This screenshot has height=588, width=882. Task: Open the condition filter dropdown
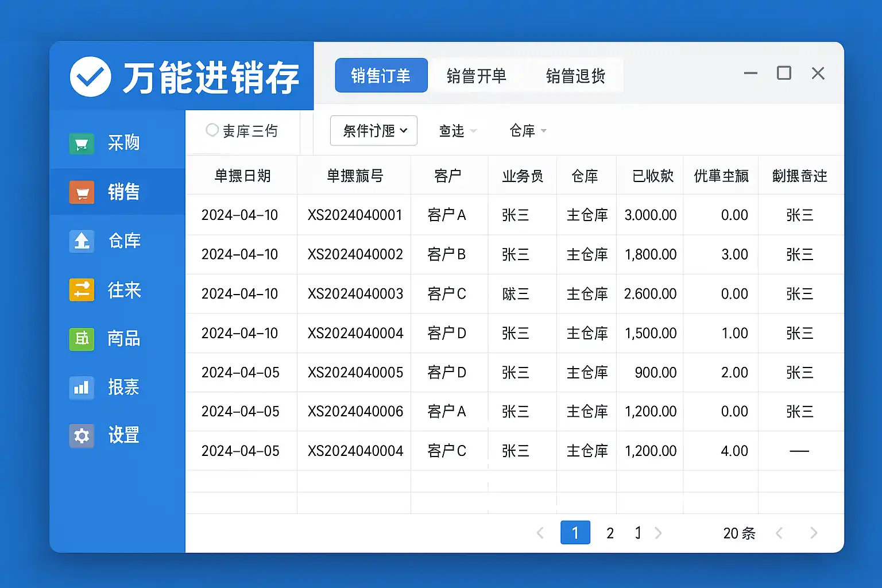click(x=373, y=131)
